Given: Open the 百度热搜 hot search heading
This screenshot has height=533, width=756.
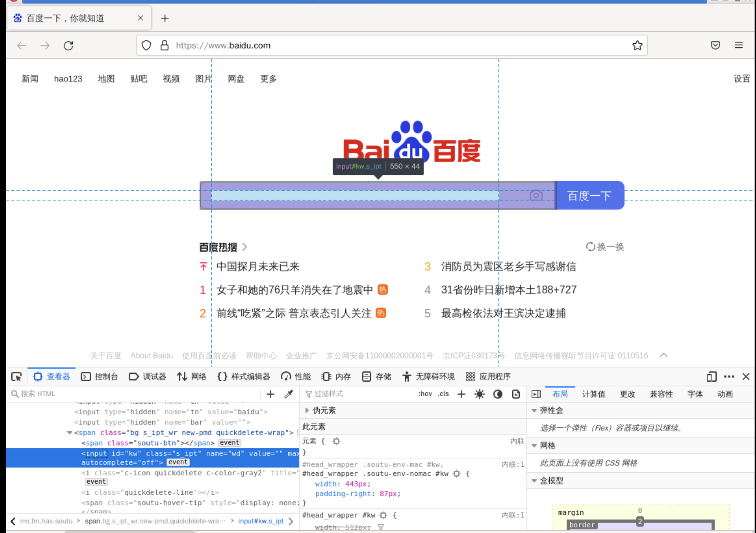Looking at the screenshot, I should 218,247.
